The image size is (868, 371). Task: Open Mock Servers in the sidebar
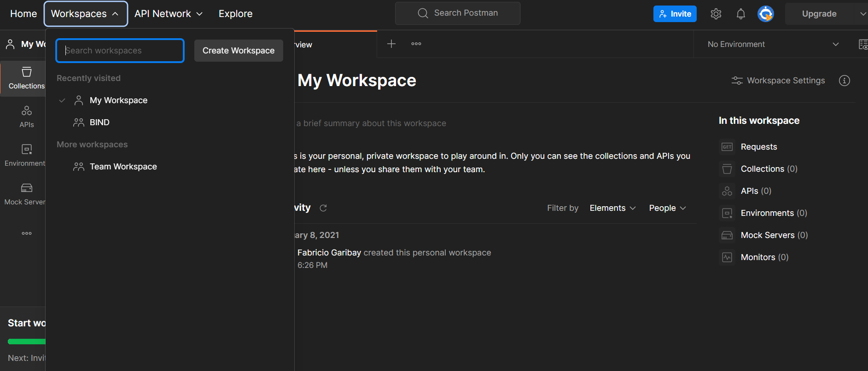pos(24,194)
